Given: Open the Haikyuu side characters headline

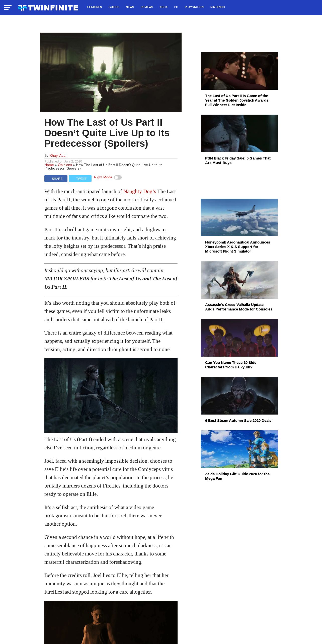Looking at the screenshot, I should tap(231, 365).
